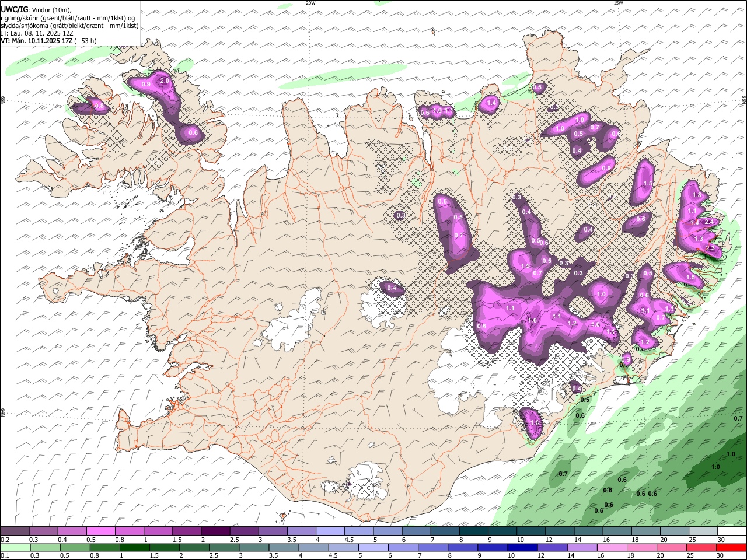Click the 'slydda/snjókoma (grátt/bleikt/grænt' legend line
Viewport: 747px width, 560px height.
click(69, 26)
